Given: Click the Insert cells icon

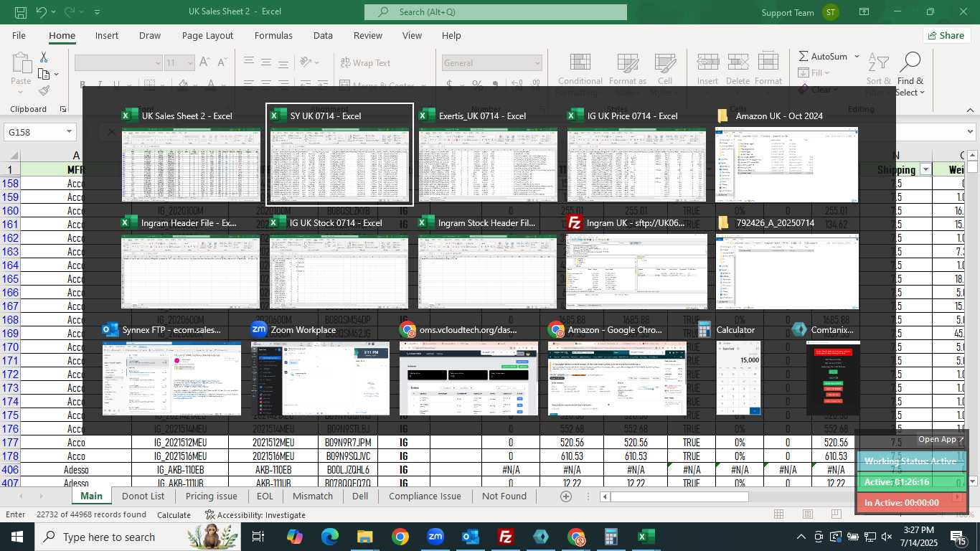Looking at the screenshot, I should [708, 62].
